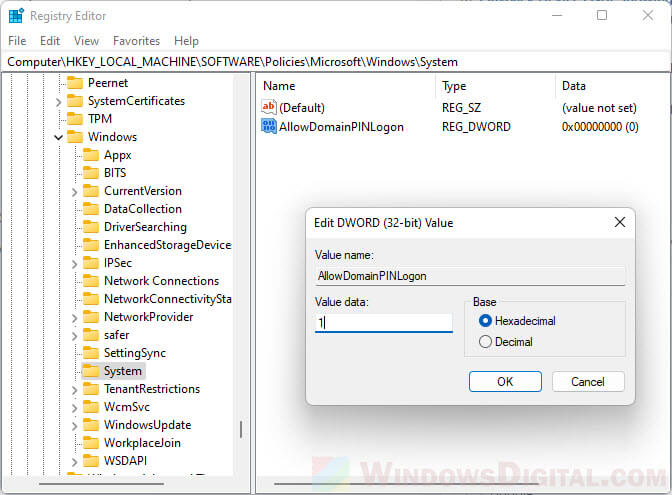
Task: Expand the WSDAPI key
Action: 74,462
